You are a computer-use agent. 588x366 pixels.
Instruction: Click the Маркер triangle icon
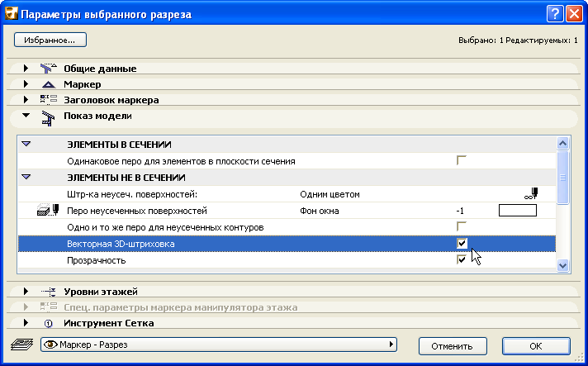tap(49, 84)
